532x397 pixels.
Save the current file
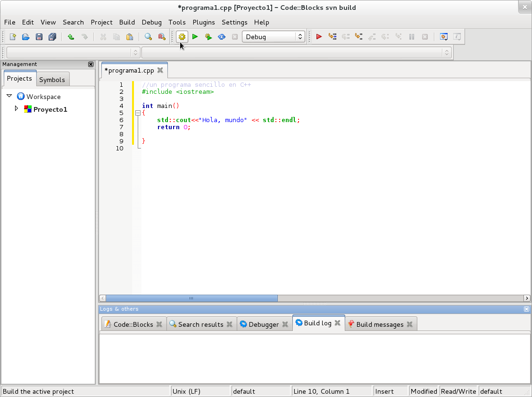[39, 36]
